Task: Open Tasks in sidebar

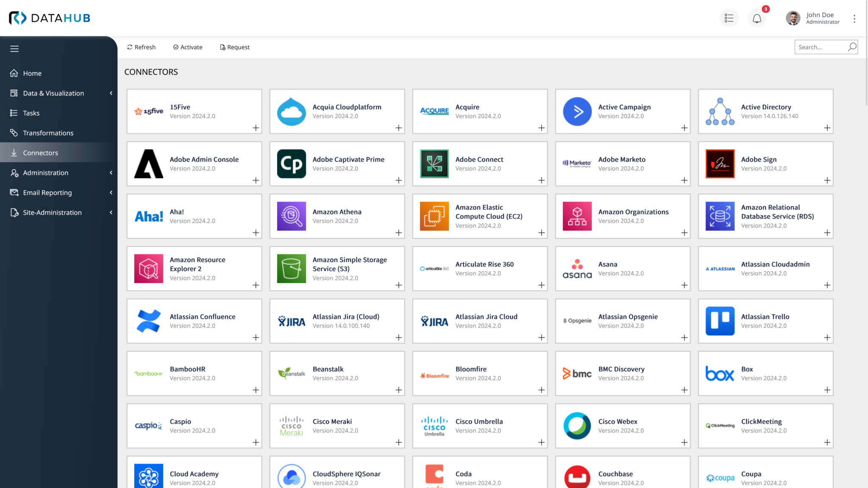Action: [58, 113]
